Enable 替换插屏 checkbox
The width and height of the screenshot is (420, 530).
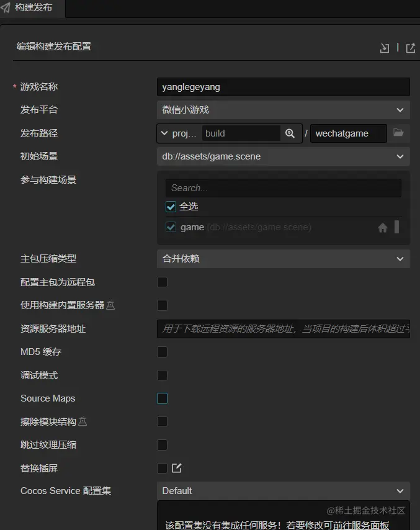click(x=162, y=468)
